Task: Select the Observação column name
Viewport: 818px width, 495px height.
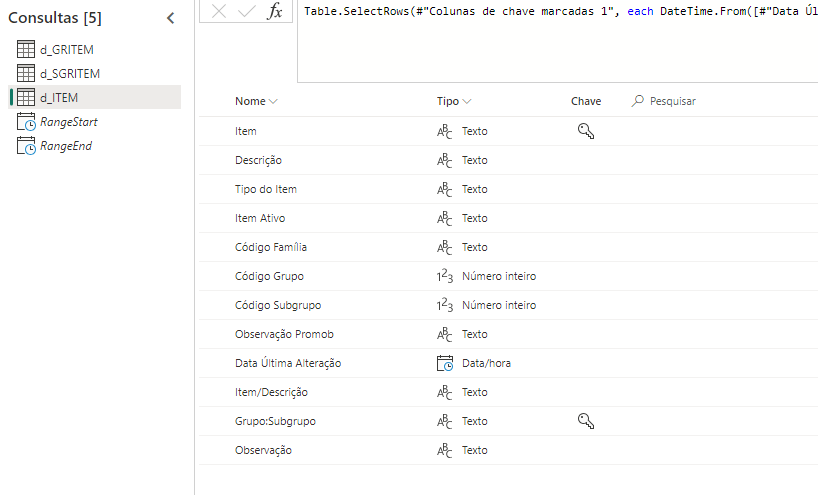Action: pyautogui.click(x=263, y=450)
